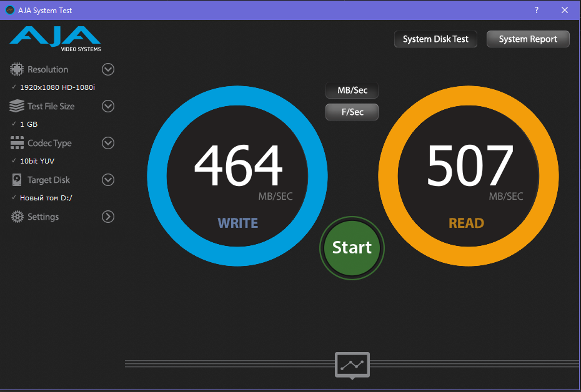The height and width of the screenshot is (392, 581).
Task: Switch units to MB/Sec
Action: click(x=352, y=91)
